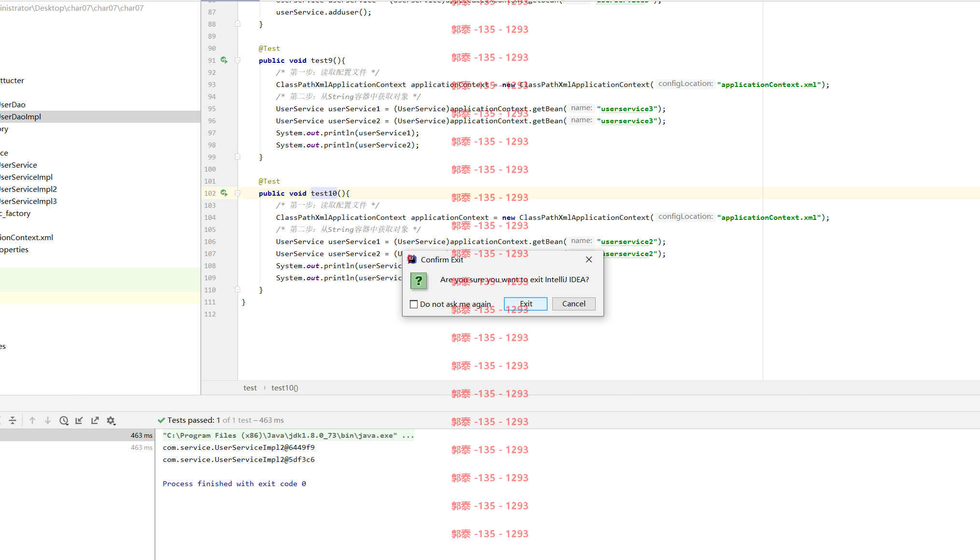Click the java.exe command line in console

click(x=288, y=435)
